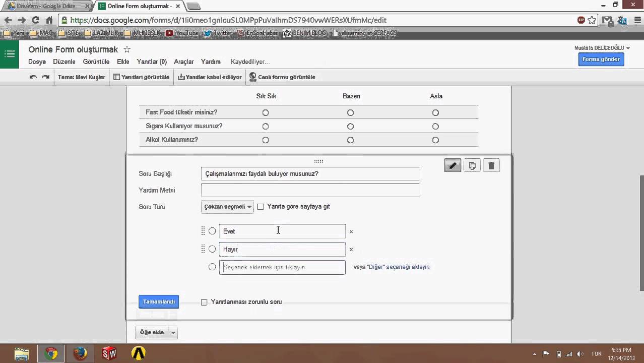Open the Dosya menu
Image resolution: width=644 pixels, height=363 pixels.
click(37, 62)
